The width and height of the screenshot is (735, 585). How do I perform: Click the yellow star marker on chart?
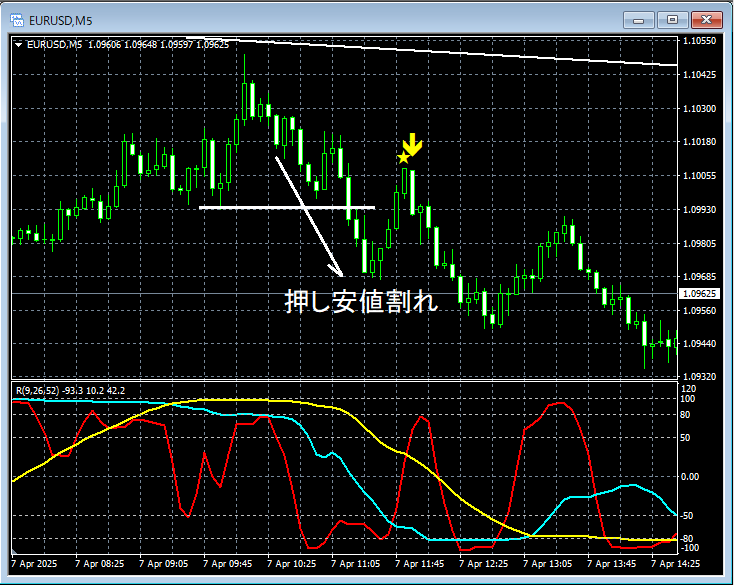pos(403,158)
